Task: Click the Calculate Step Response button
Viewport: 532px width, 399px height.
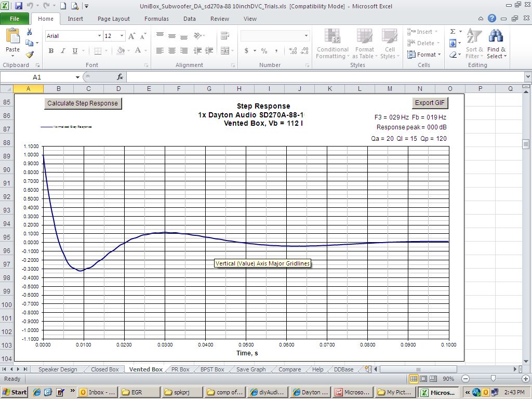Action: (x=83, y=103)
